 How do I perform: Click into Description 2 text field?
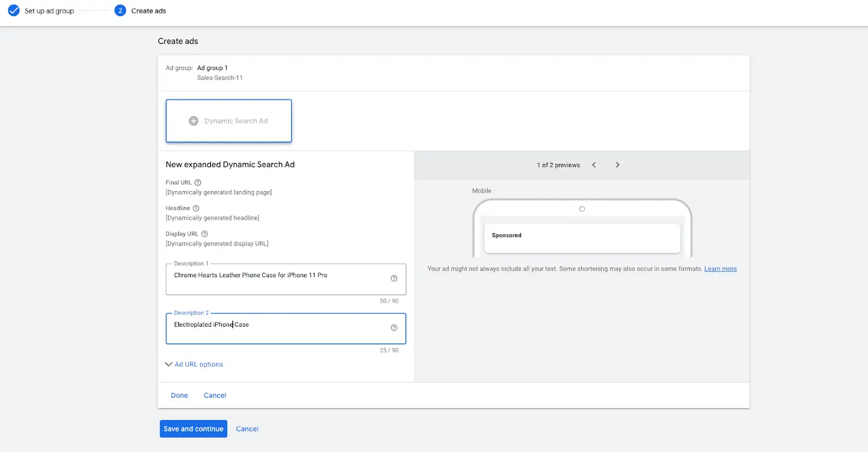286,329
